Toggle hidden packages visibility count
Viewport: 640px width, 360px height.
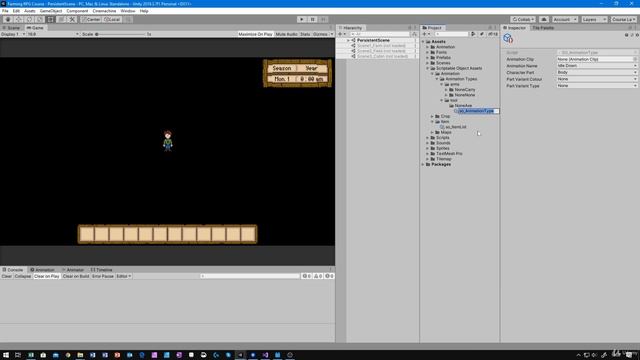click(493, 34)
